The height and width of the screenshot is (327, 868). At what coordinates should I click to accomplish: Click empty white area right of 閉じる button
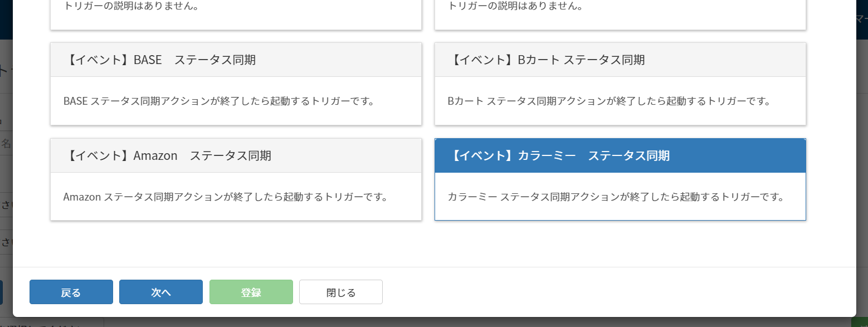pos(613,292)
